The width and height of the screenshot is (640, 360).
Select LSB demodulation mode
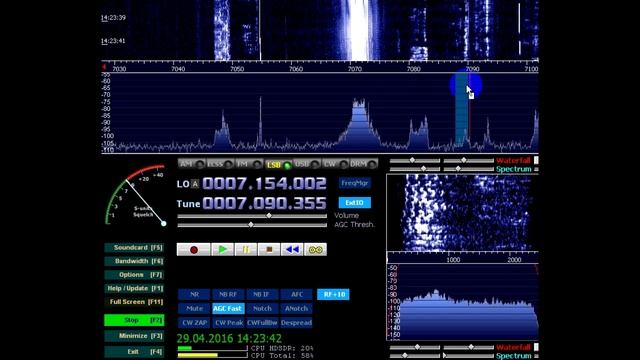click(278, 165)
